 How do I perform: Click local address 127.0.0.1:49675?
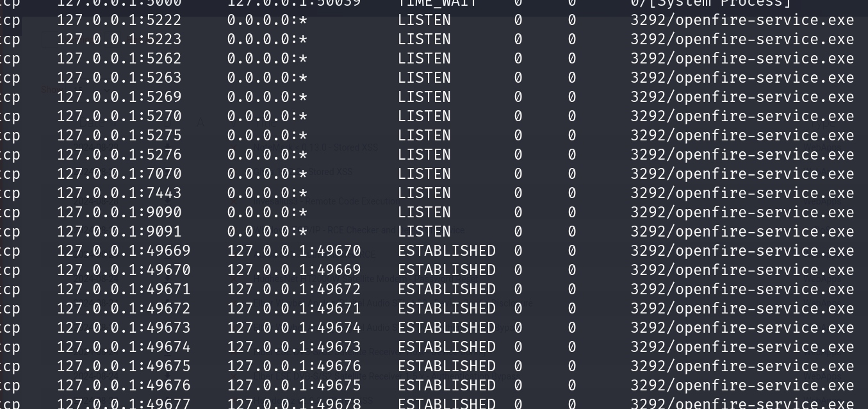(124, 366)
